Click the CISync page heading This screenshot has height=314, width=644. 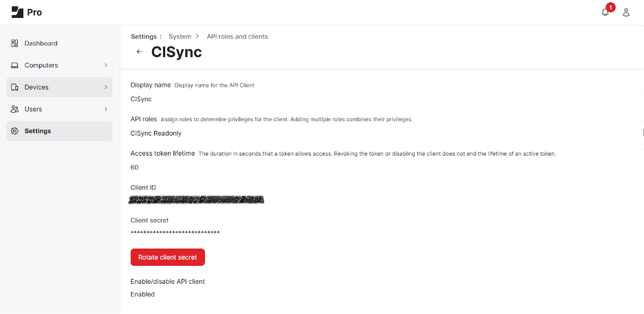tap(177, 52)
